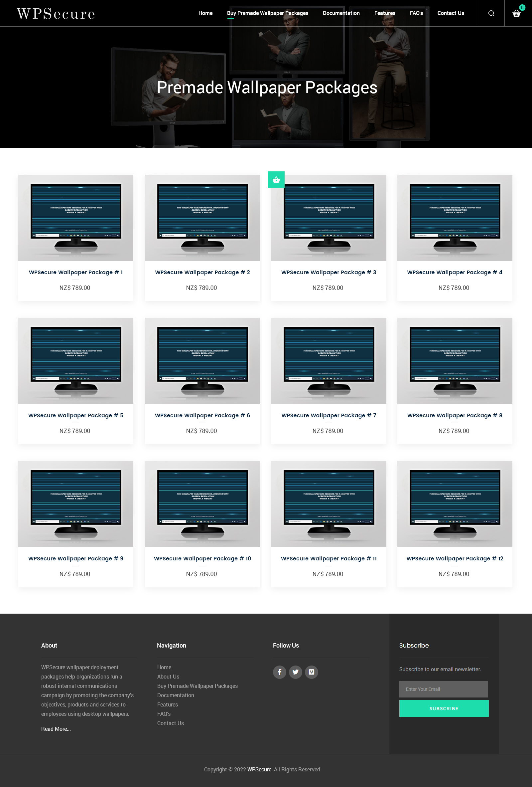The image size is (532, 787).
Task: Click title WPSecure Wallpaper Package # 7
Action: pyautogui.click(x=329, y=415)
